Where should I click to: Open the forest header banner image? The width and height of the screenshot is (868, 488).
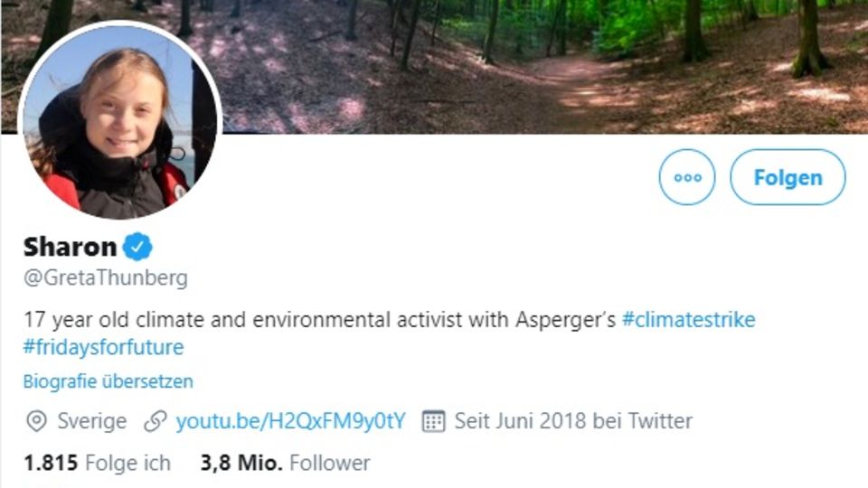click(542, 63)
